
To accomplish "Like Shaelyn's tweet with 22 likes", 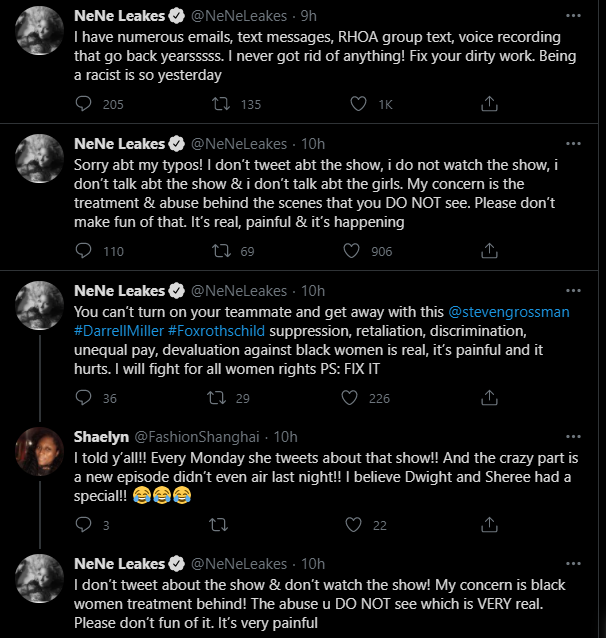I will point(353,524).
